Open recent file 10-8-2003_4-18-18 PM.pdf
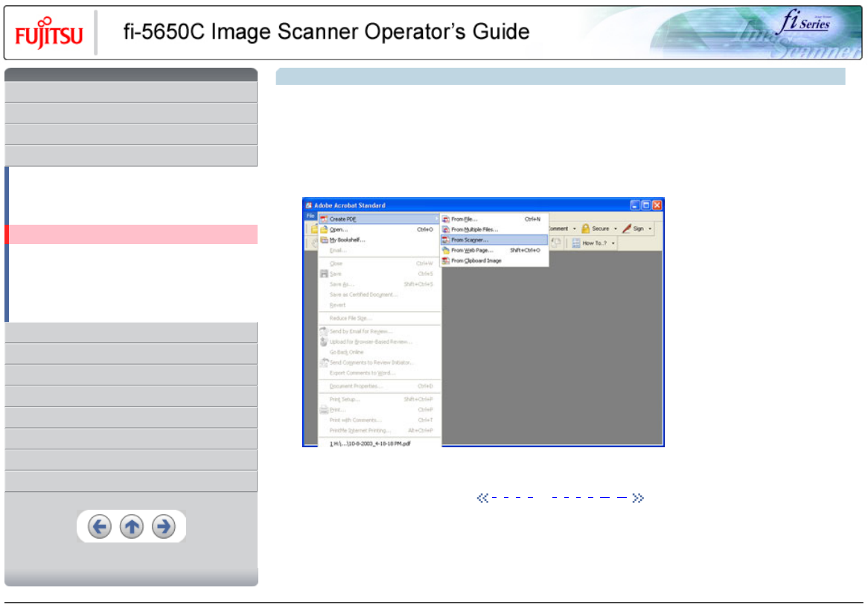The height and width of the screenshot is (605, 868). pos(379,444)
